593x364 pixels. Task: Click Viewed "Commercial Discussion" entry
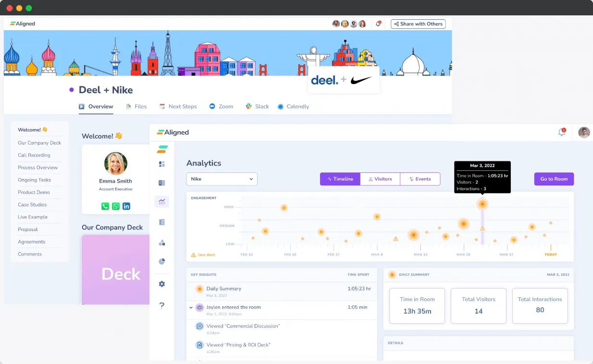click(x=243, y=326)
